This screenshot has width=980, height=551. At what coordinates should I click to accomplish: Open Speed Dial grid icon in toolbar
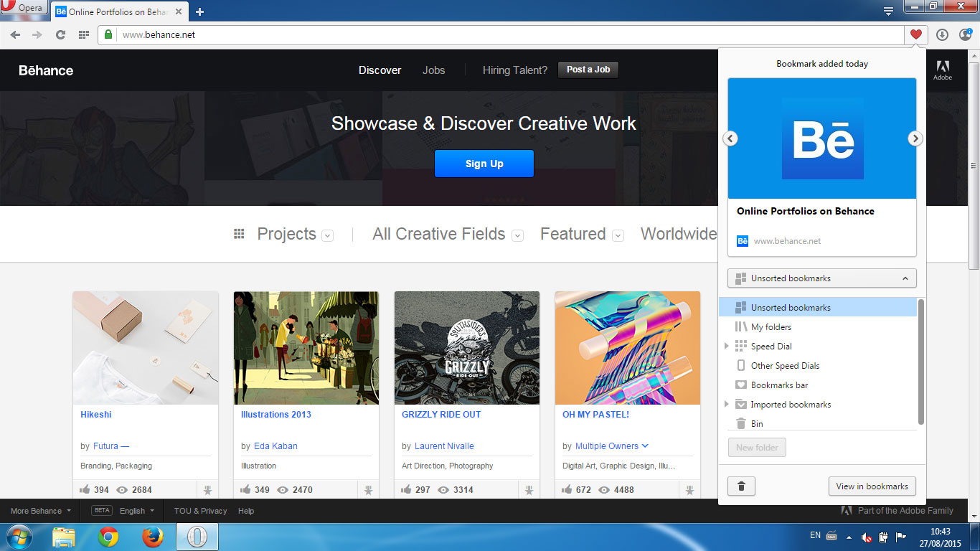pyautogui.click(x=83, y=34)
